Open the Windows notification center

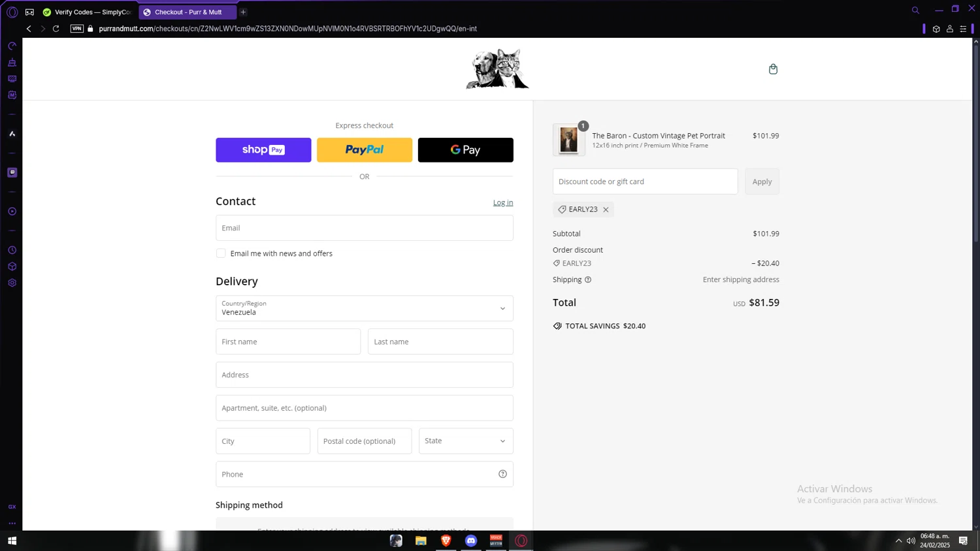963,541
